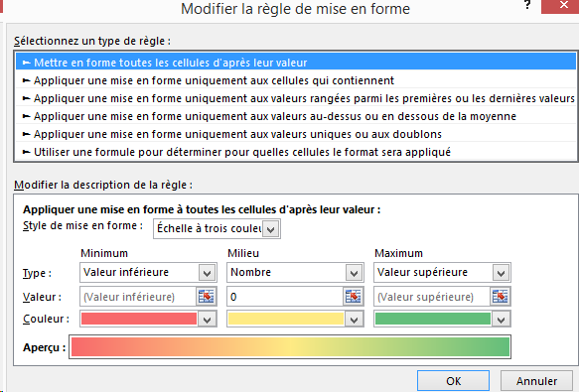The width and height of the screenshot is (579, 392).
Task: Open the Milieu type Nombre dropdown
Action: [x=295, y=272]
